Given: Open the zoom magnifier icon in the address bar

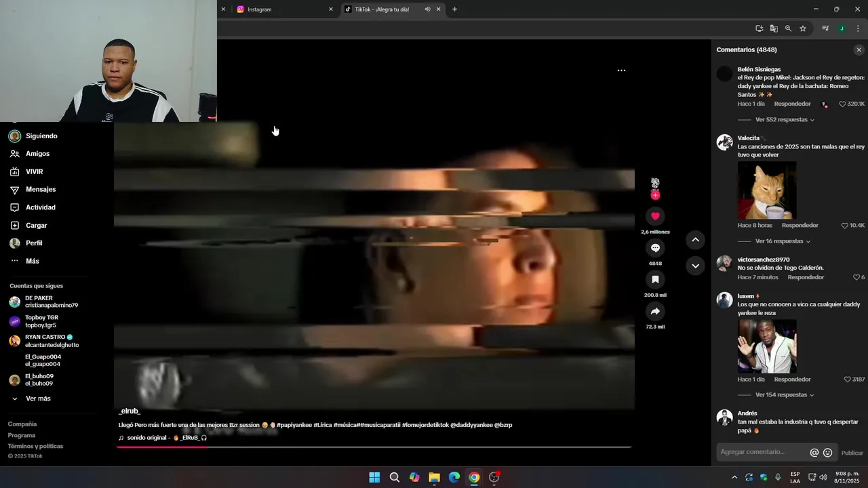Looking at the screenshot, I should click(x=788, y=28).
